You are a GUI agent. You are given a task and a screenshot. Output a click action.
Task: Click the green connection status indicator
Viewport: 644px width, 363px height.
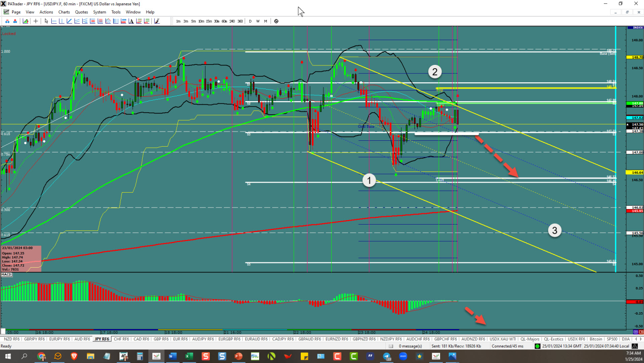tap(537, 346)
